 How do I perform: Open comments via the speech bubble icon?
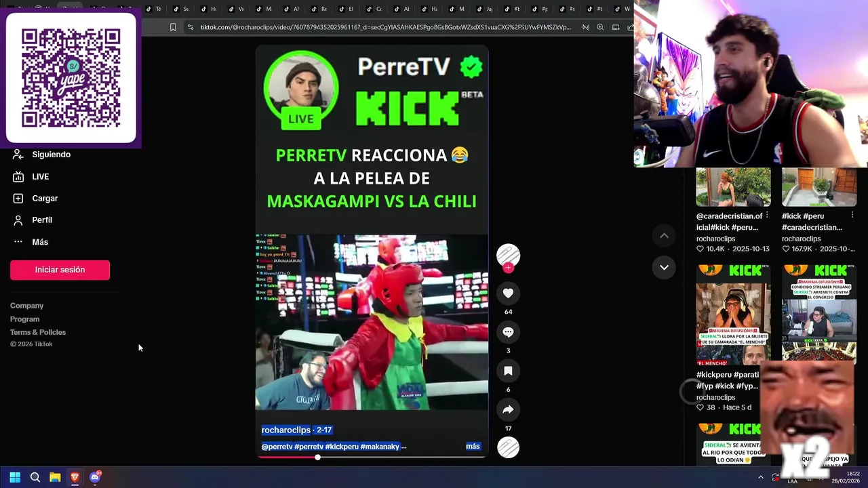508,332
